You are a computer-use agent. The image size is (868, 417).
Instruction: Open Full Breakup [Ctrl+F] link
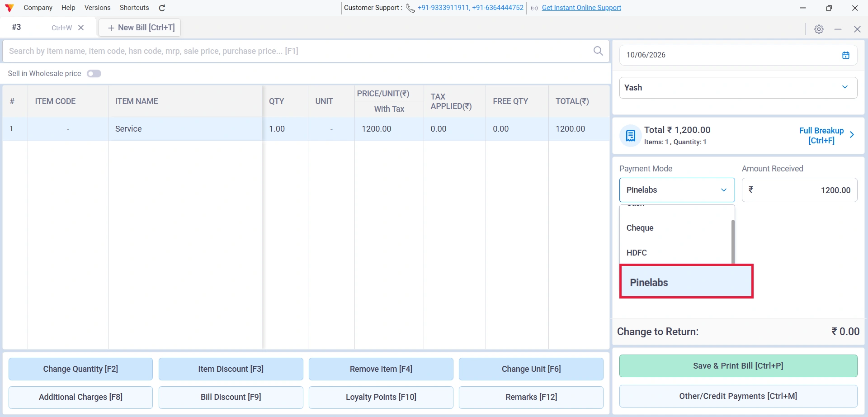tap(821, 135)
